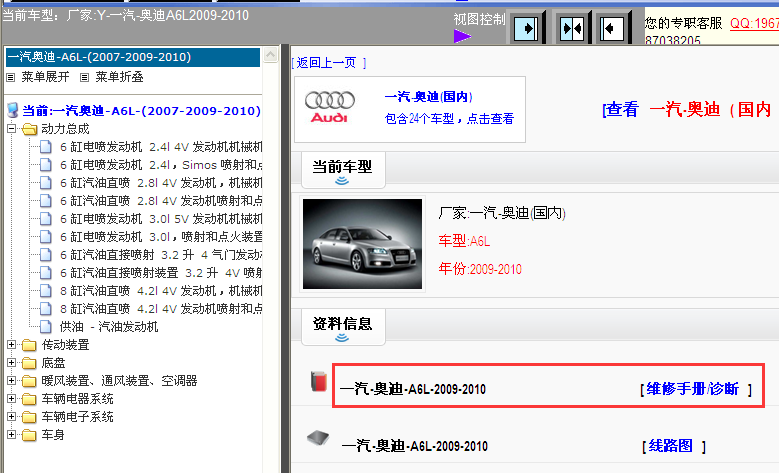Screen dimensions: 779x473
Task: Expand the 车身 tree node
Action: tap(11, 434)
